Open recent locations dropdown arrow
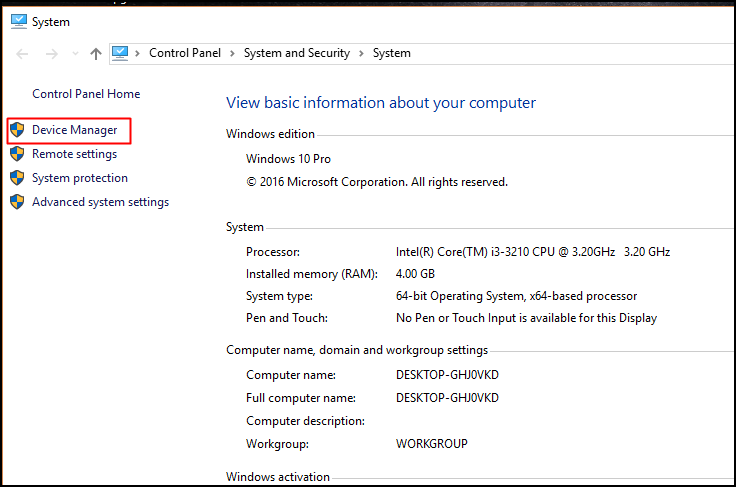The height and width of the screenshot is (487, 736). coord(75,53)
